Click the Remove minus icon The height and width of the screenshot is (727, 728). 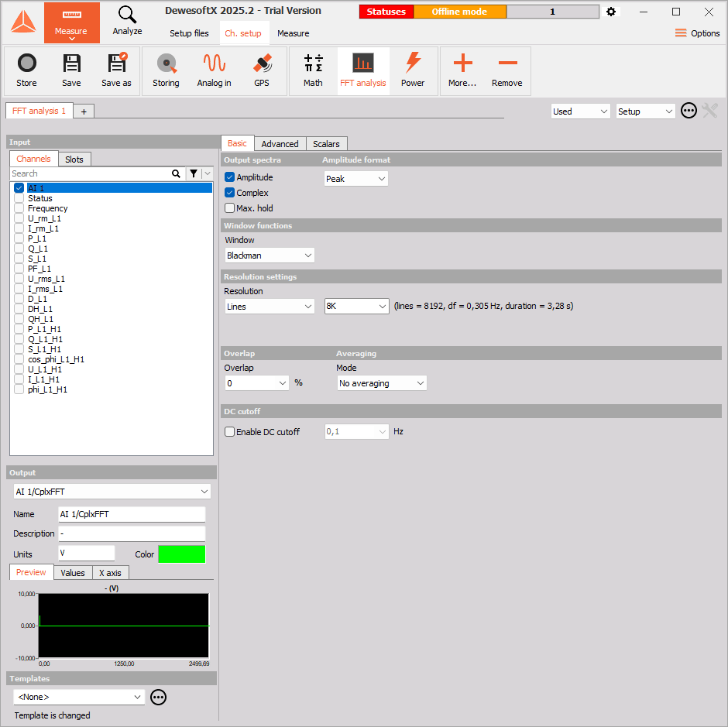[507, 63]
